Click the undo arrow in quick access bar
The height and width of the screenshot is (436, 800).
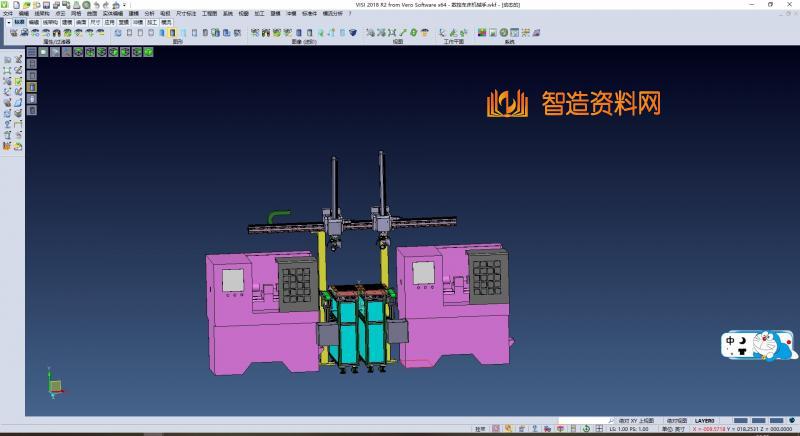[95, 4]
